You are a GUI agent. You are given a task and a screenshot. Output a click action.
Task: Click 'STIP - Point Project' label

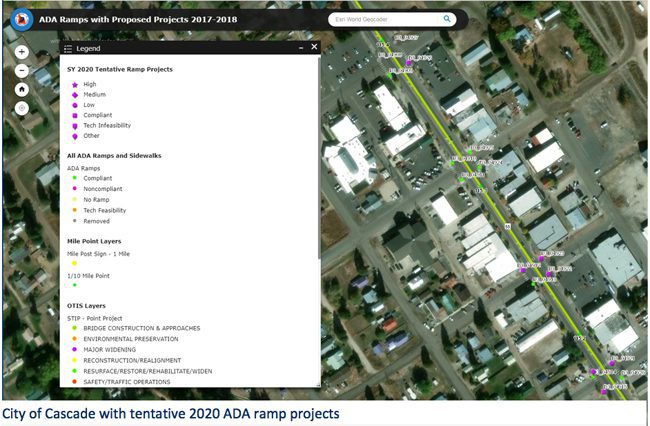(95, 318)
